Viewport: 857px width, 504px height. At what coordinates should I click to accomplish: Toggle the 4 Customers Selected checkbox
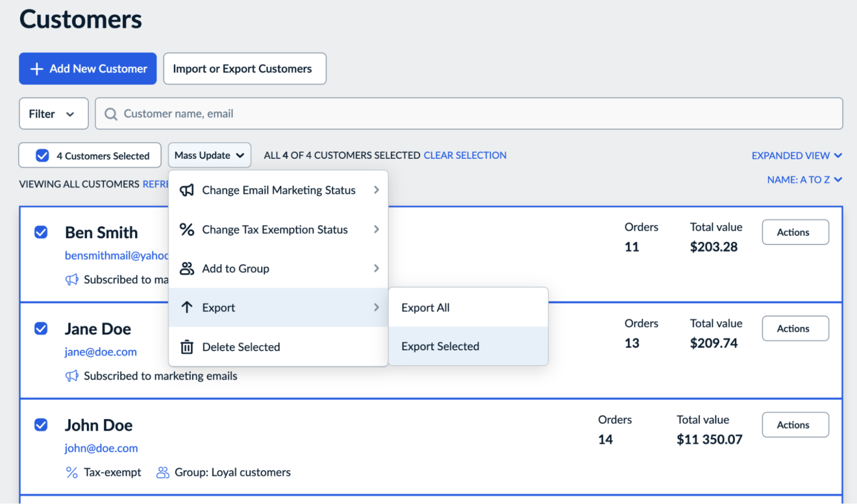[42, 155]
